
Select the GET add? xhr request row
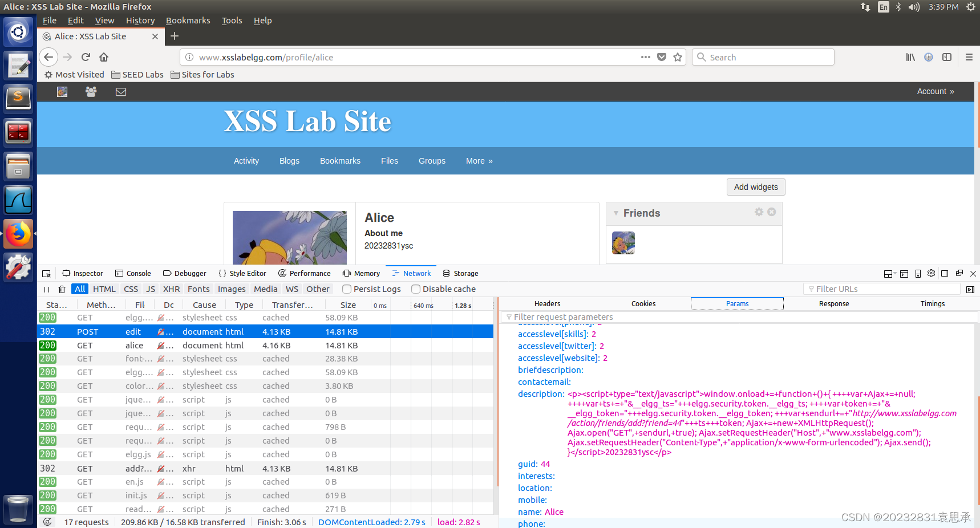[x=265, y=469]
